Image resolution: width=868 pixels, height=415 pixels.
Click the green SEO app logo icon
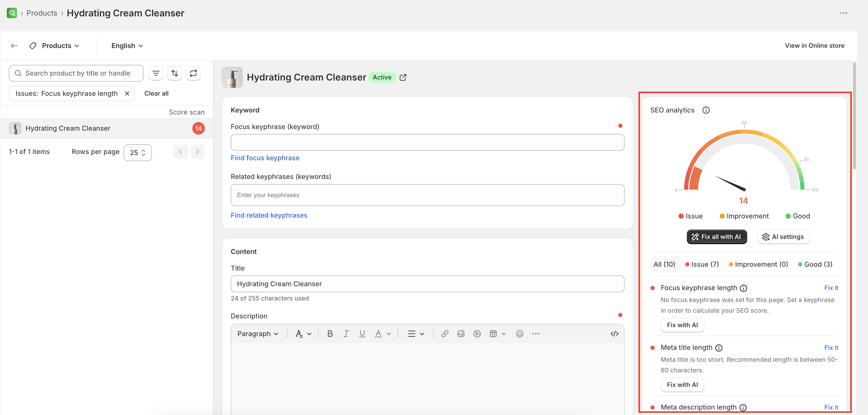pos(12,13)
